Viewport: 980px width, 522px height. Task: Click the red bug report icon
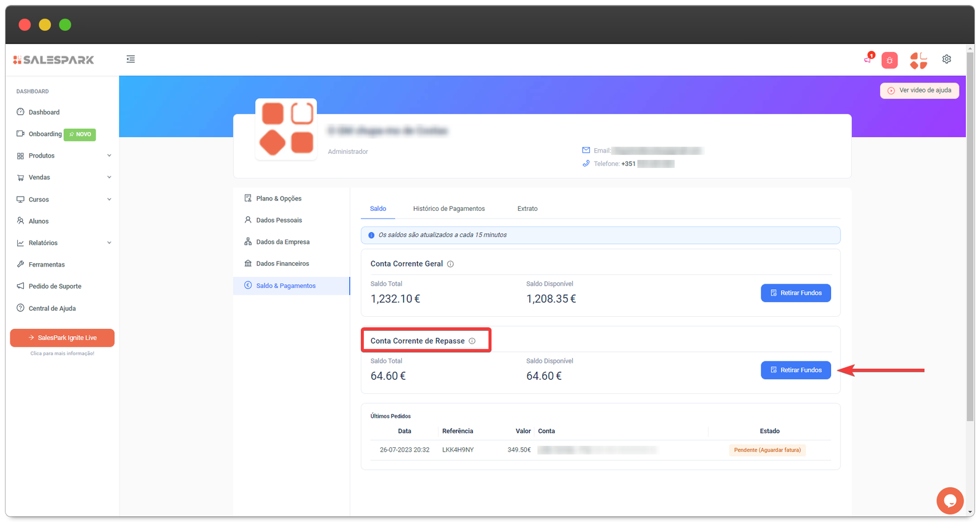click(889, 60)
